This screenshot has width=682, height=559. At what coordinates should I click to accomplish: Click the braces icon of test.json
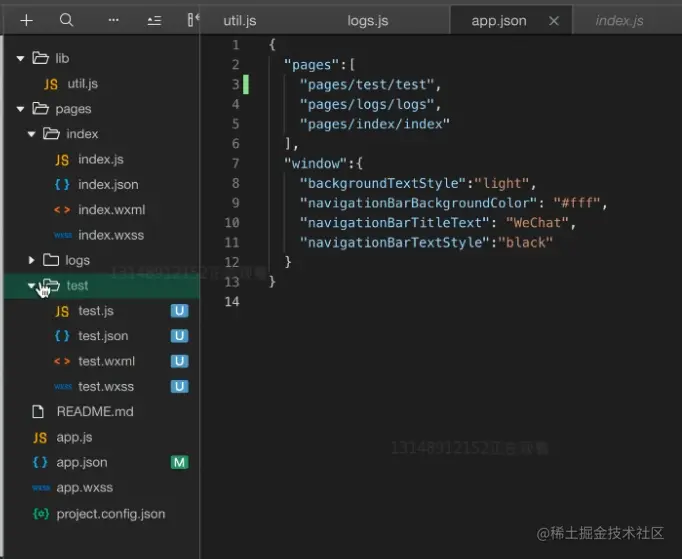coord(62,336)
